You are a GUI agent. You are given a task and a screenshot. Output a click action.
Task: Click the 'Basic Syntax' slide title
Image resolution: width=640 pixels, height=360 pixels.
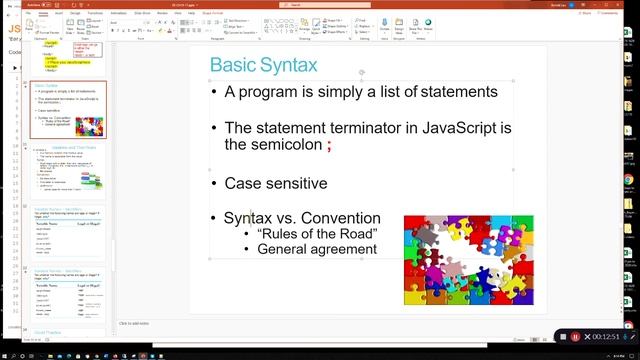point(263,65)
